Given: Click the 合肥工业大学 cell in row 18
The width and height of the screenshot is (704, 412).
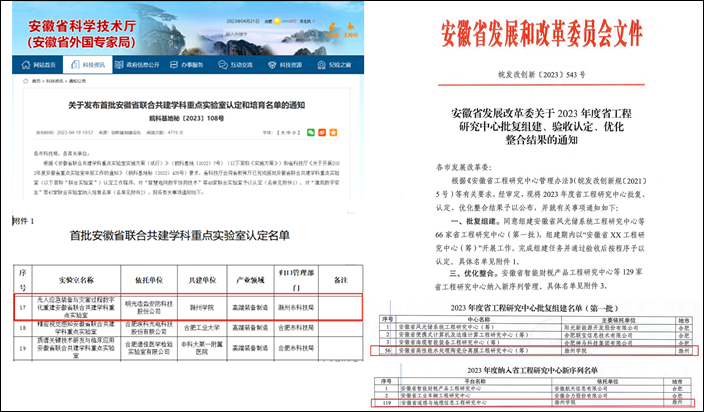Looking at the screenshot, I should tap(202, 328).
